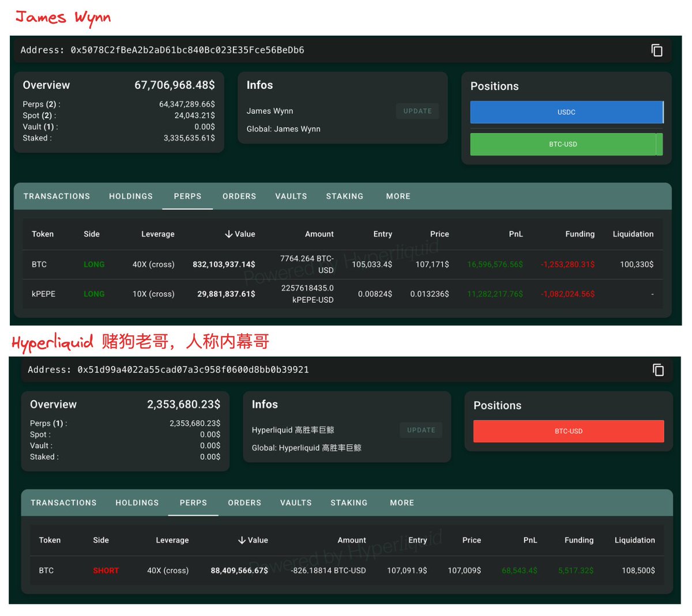The height and width of the screenshot is (616, 692).
Task: Copy the 0x51d99 whale wallet address
Action: (658, 369)
